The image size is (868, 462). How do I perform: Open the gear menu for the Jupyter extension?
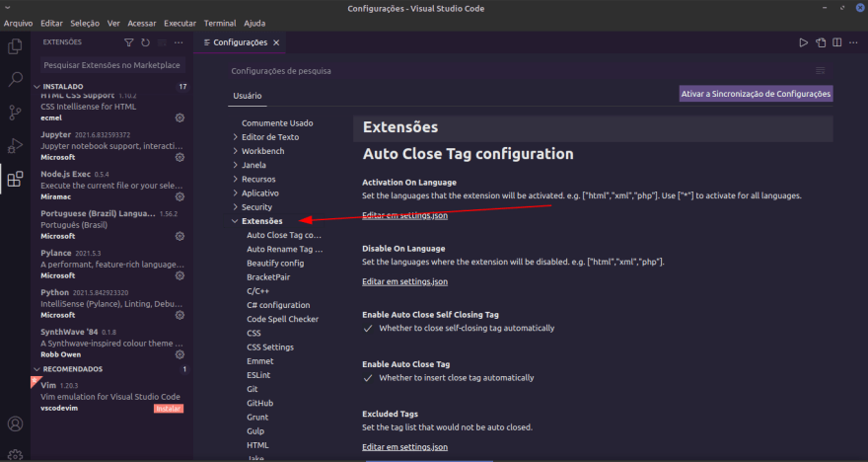pos(180,157)
